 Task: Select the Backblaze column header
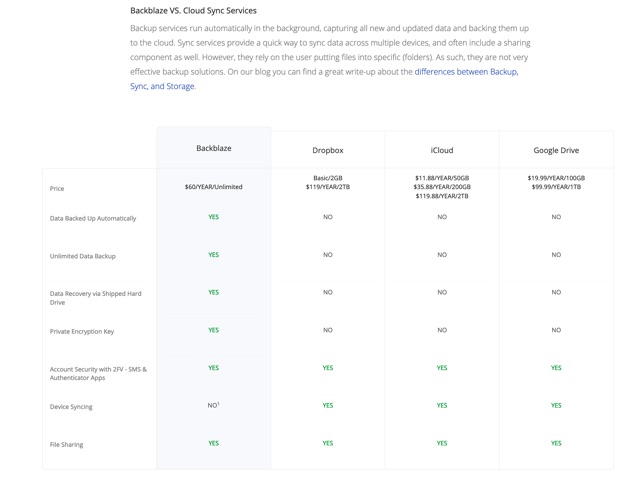pyautogui.click(x=214, y=148)
